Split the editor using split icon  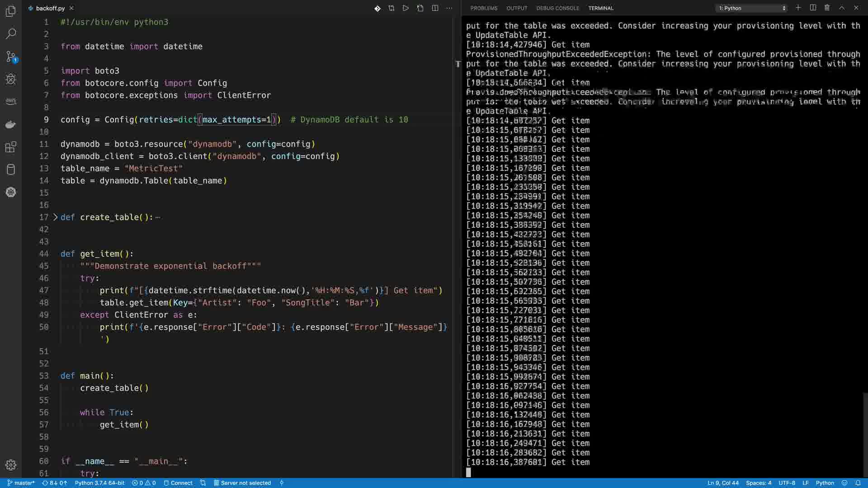click(x=435, y=8)
